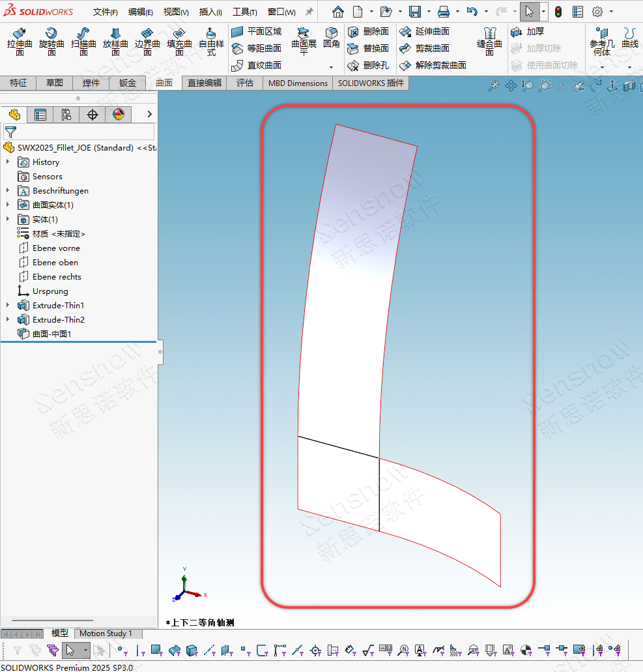This screenshot has width=643, height=672.
Task: Open the 剪裁曲面 trim surface tool
Action: (x=425, y=48)
